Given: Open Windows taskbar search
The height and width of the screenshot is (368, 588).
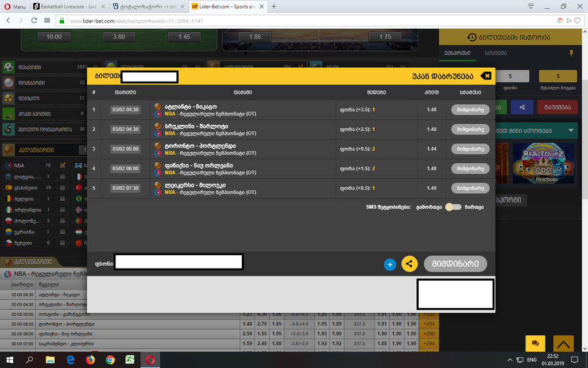Looking at the screenshot, I should coord(30,360).
